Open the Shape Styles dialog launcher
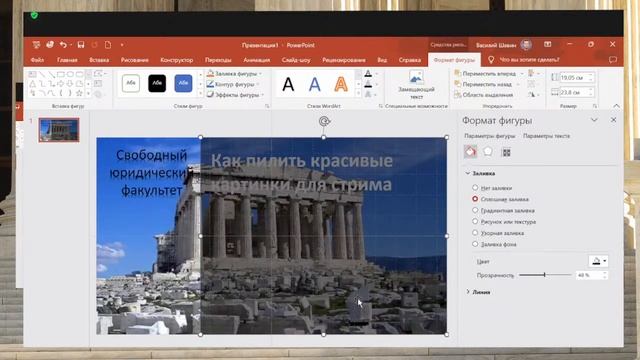 (267, 106)
